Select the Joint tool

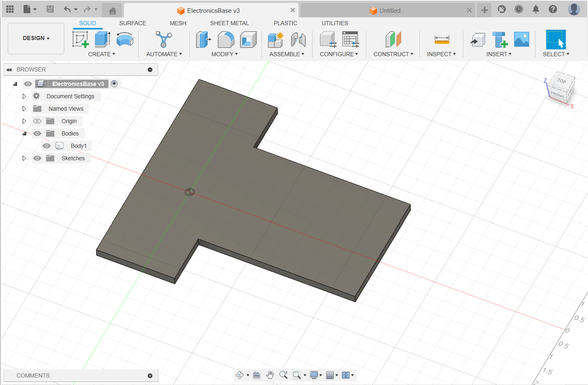click(298, 40)
